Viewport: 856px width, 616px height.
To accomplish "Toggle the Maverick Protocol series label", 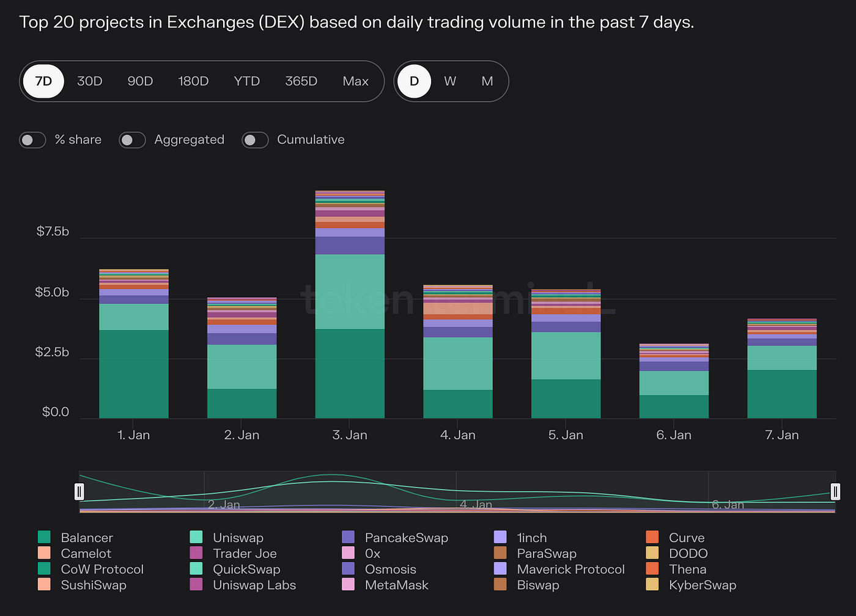I will tap(571, 569).
